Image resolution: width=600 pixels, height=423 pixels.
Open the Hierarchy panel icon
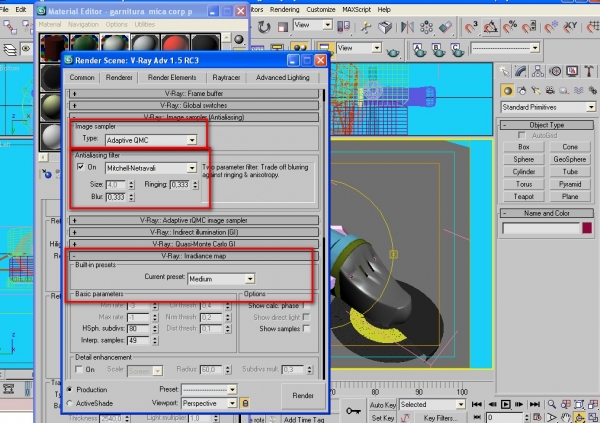coord(538,71)
